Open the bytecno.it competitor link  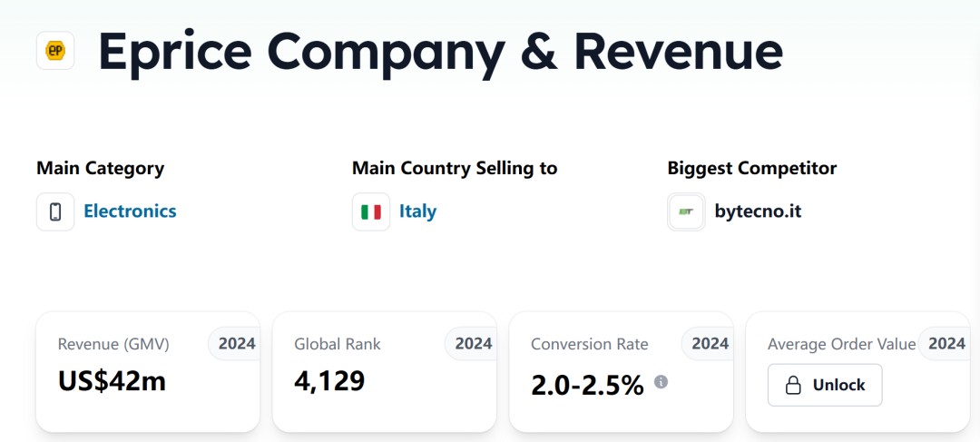point(758,211)
